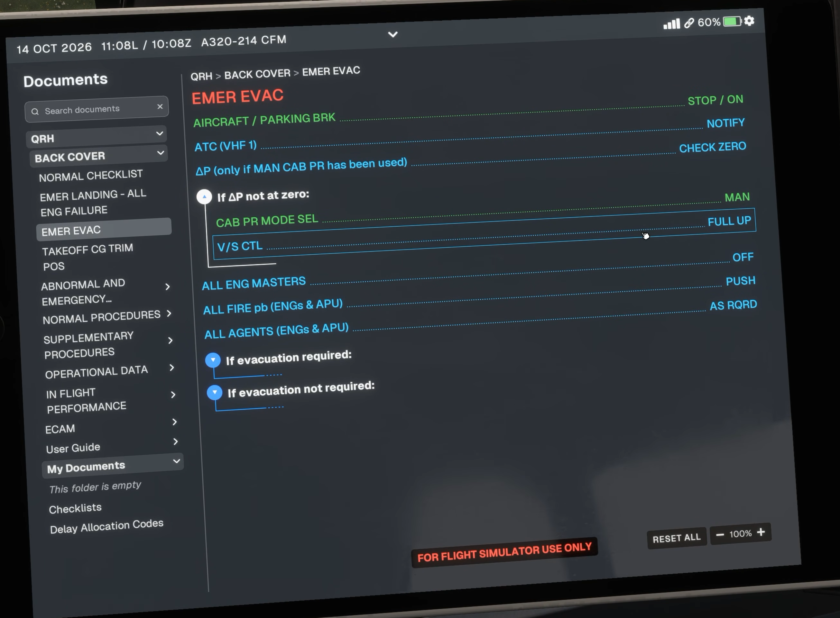This screenshot has width=840, height=618.
Task: Select EMER EVAC in sidebar
Action: click(x=104, y=229)
